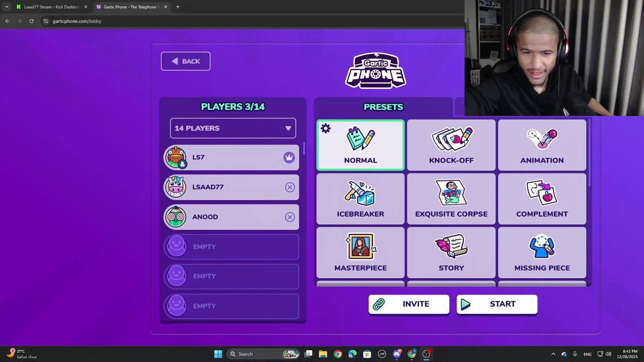Click the crown icon next to LS7

tap(289, 157)
